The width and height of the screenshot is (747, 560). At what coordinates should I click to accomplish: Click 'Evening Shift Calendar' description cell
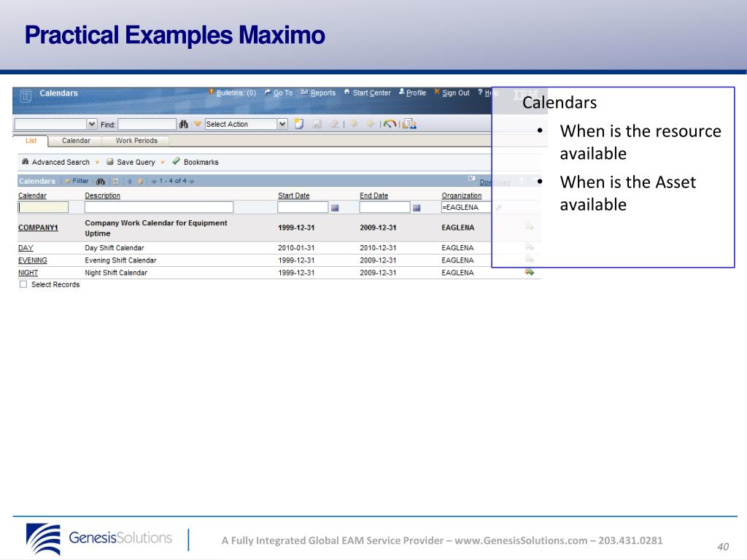click(120, 260)
